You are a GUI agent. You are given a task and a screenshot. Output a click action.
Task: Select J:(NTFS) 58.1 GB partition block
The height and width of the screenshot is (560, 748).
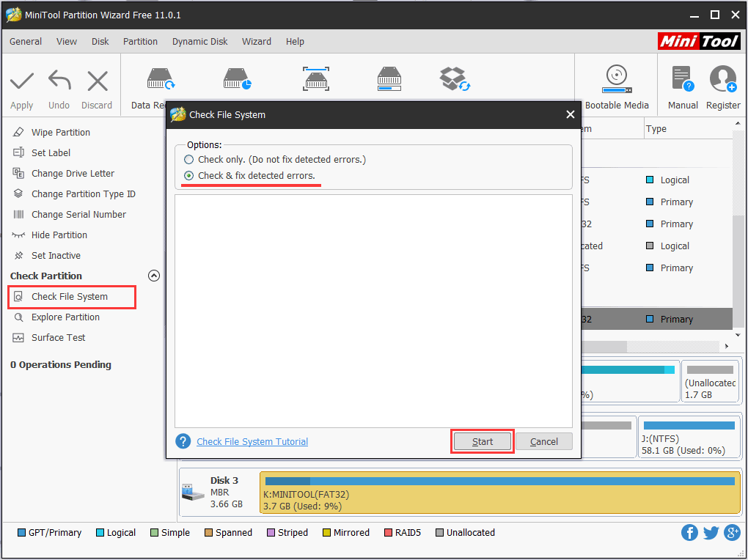pos(690,436)
